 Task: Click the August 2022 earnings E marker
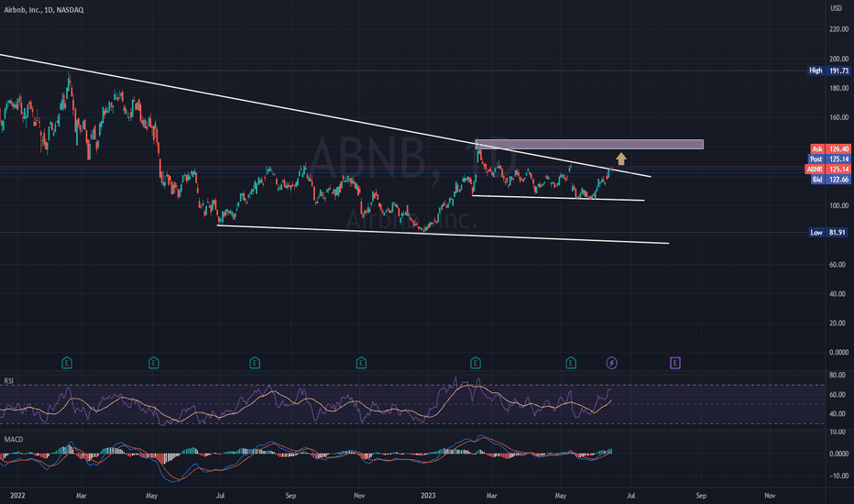(x=255, y=363)
